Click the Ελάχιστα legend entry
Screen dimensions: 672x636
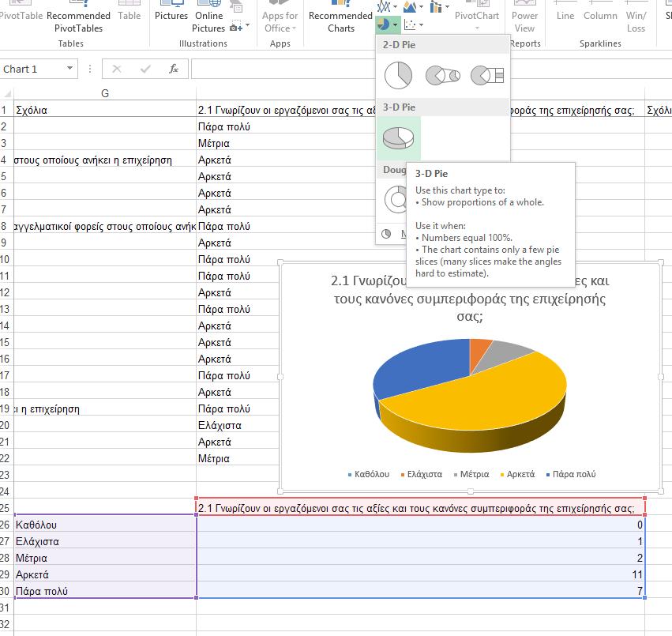point(422,474)
